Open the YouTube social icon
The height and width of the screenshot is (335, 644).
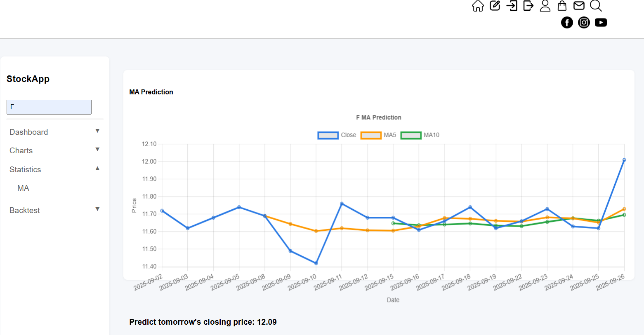601,23
